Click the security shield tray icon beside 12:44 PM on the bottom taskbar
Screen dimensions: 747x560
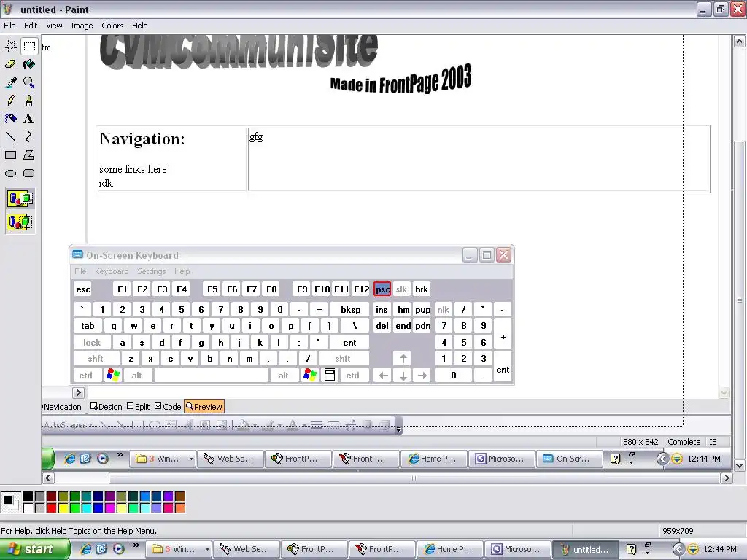[693, 549]
